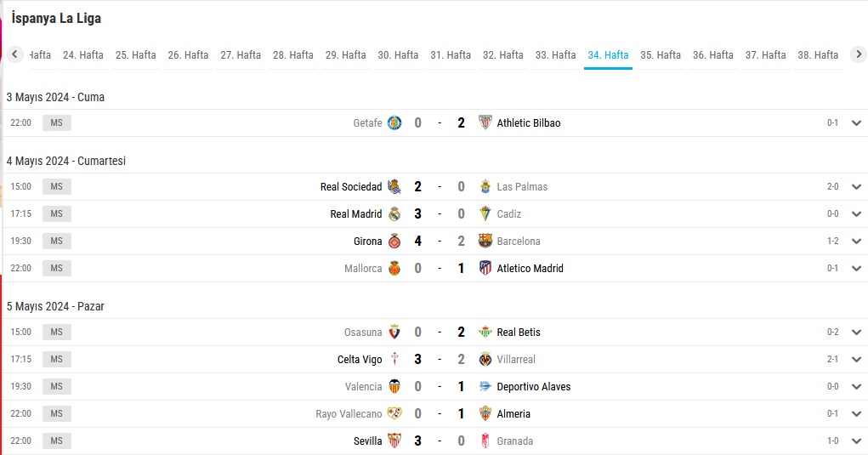Click the Valencia bat logo crest

pyautogui.click(x=394, y=386)
